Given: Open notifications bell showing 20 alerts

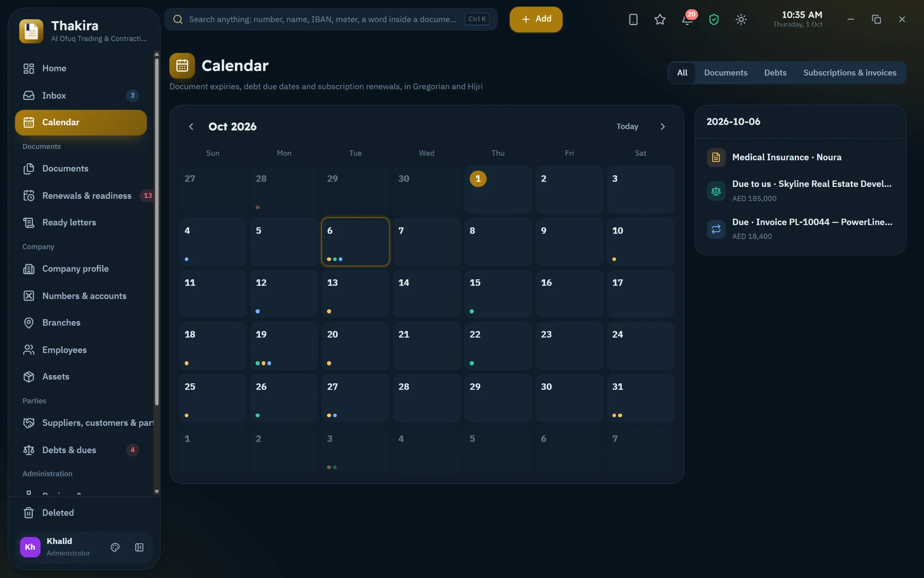Looking at the screenshot, I should click(687, 19).
